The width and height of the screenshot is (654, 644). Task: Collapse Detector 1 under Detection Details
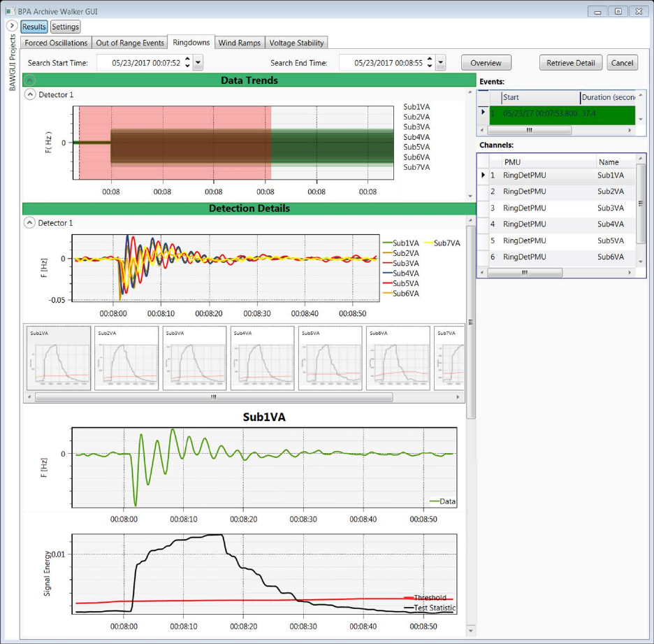(29, 223)
